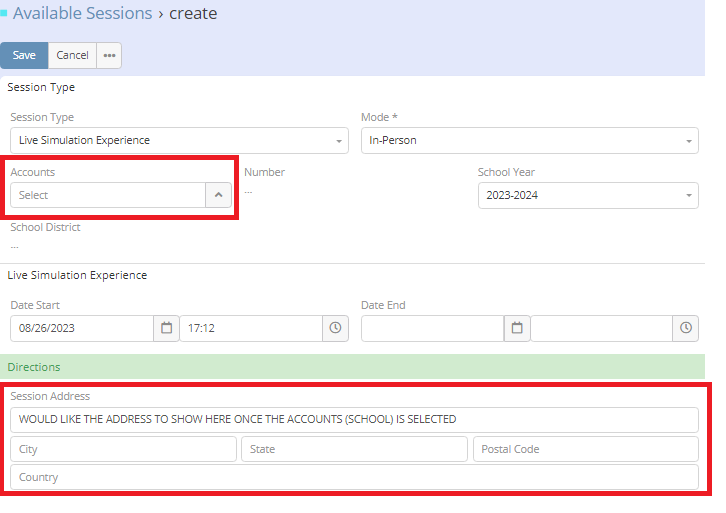Focus the Accounts select field

click(108, 195)
